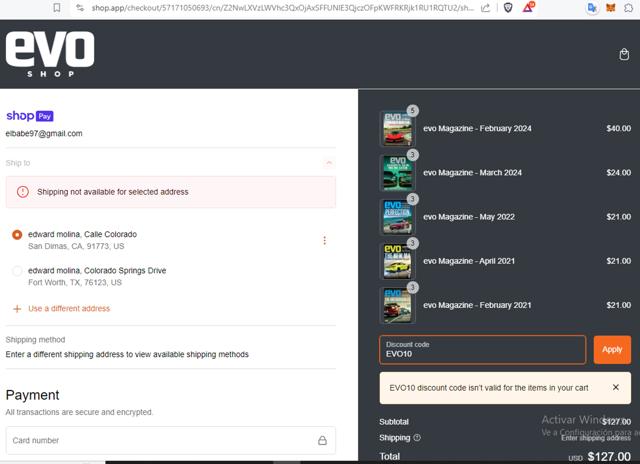Open the MetaMask fox extension
The image size is (640, 464).
(x=611, y=8)
